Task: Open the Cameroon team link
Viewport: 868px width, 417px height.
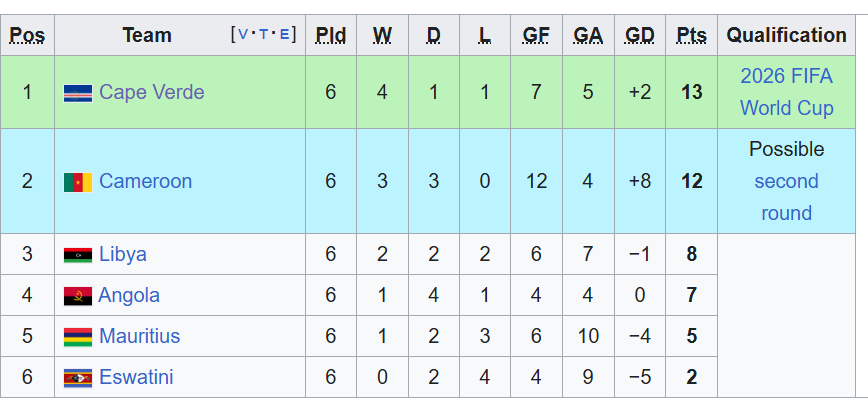Action: 145,181
